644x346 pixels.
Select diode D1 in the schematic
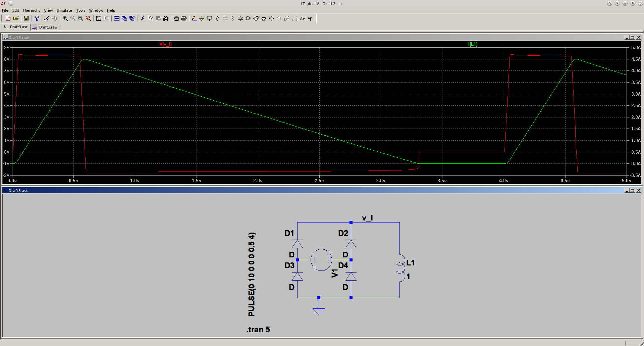[297, 244]
